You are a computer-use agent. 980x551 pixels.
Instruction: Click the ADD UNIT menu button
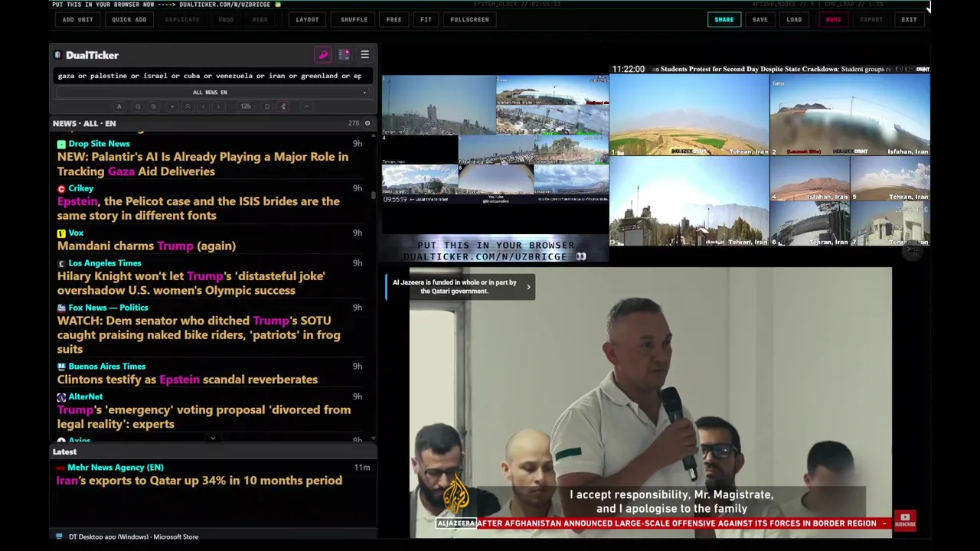pos(77,19)
